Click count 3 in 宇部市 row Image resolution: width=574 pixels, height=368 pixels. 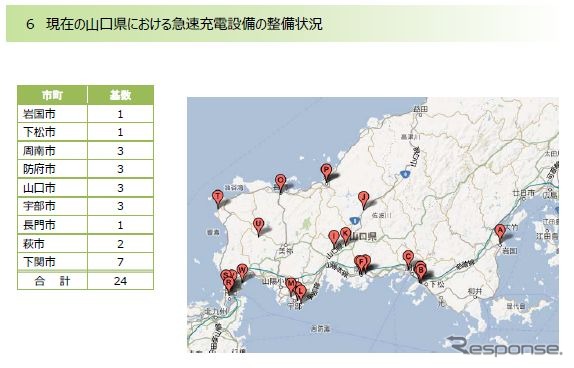tap(120, 206)
